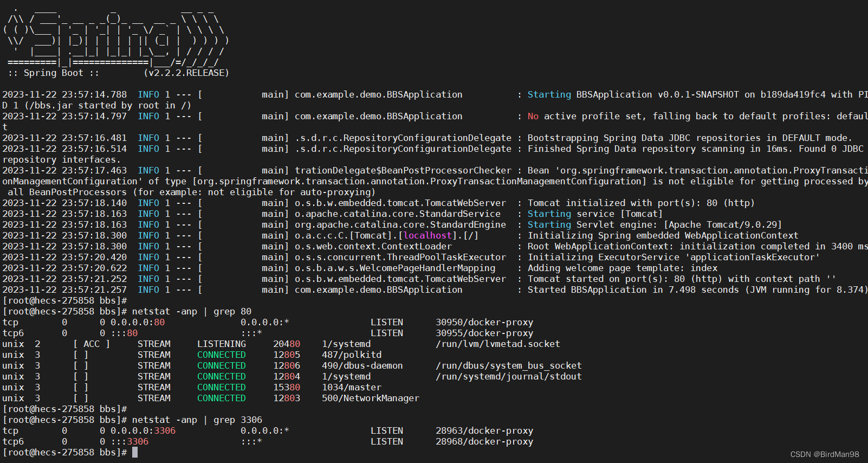Select process entry 30955/docker-proxy
The height and width of the screenshot is (463, 868).
(484, 333)
